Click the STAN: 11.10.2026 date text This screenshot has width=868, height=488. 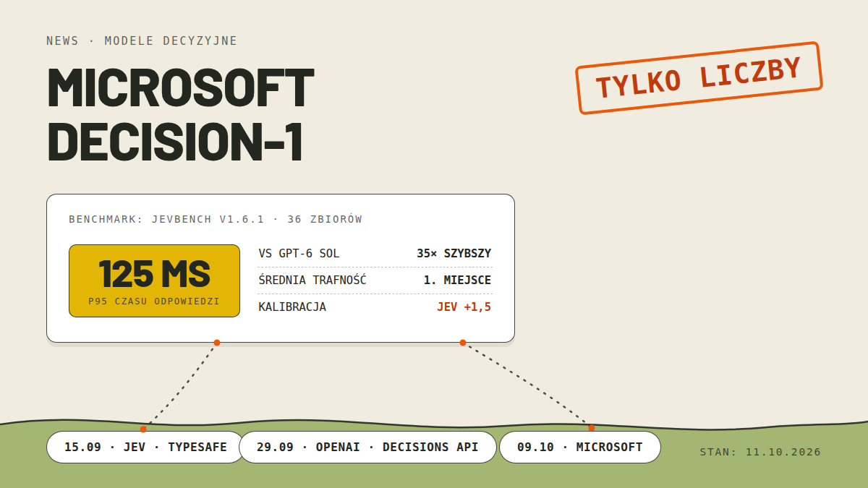[760, 452]
